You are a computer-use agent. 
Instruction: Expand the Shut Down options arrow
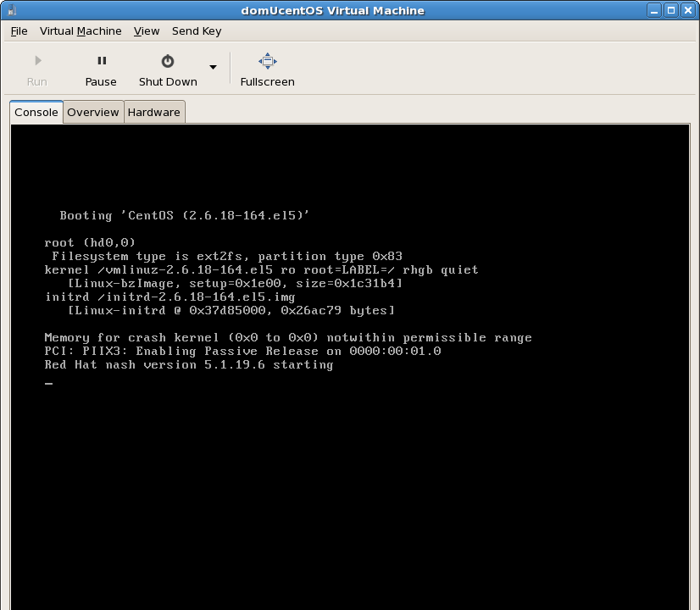213,68
